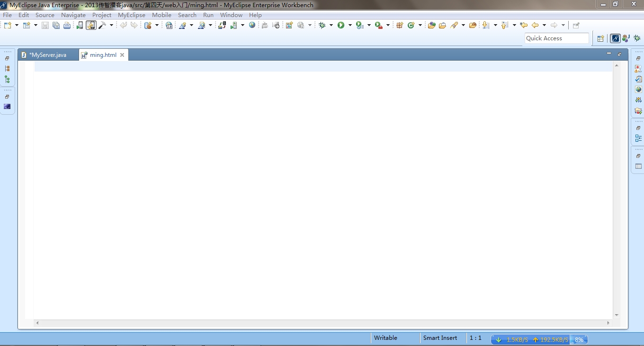Close the ming.html editor tab
Image resolution: width=644 pixels, height=346 pixels.
(x=122, y=55)
